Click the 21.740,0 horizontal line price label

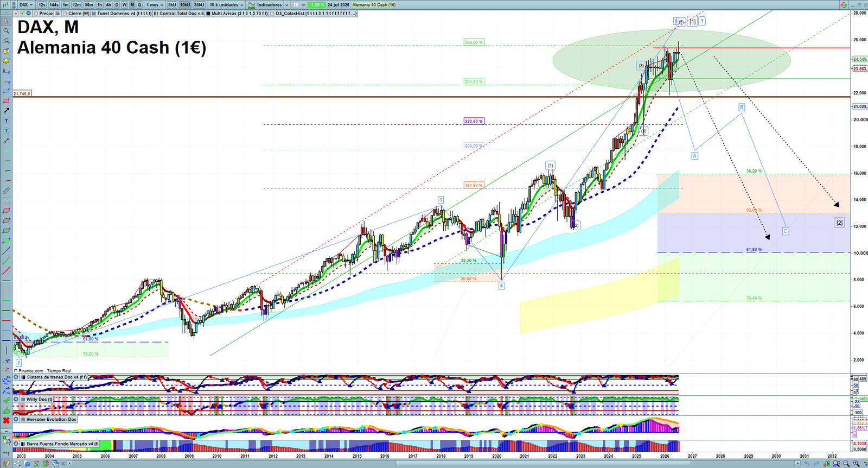coord(22,94)
